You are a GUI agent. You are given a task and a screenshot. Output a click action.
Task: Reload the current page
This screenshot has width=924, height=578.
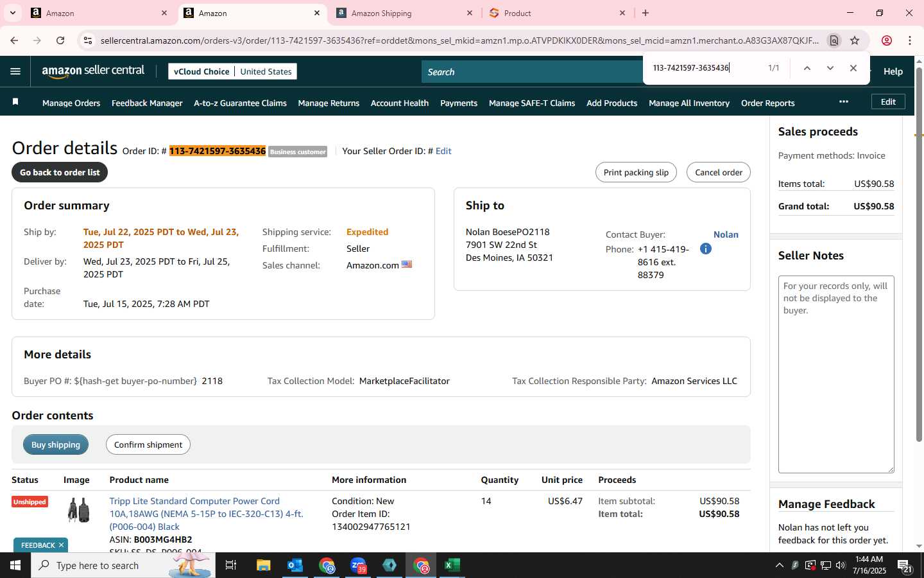pyautogui.click(x=60, y=40)
